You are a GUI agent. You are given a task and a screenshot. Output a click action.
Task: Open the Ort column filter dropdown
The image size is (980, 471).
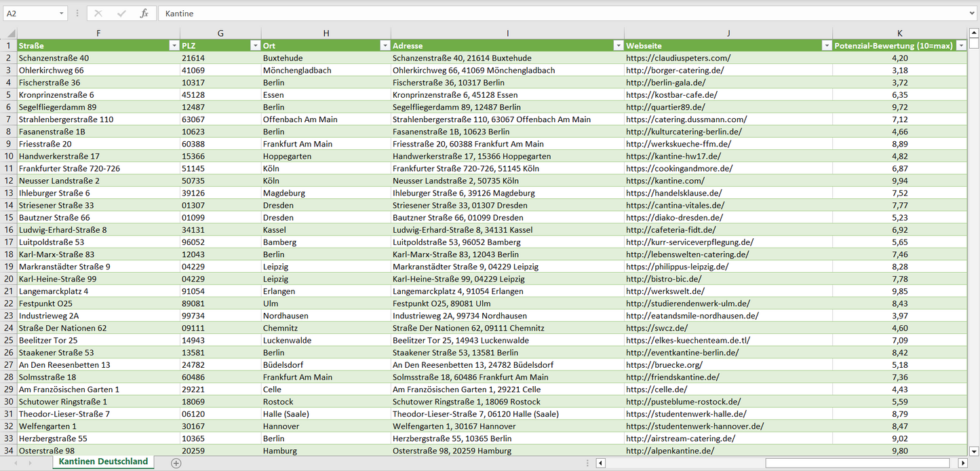coord(385,45)
